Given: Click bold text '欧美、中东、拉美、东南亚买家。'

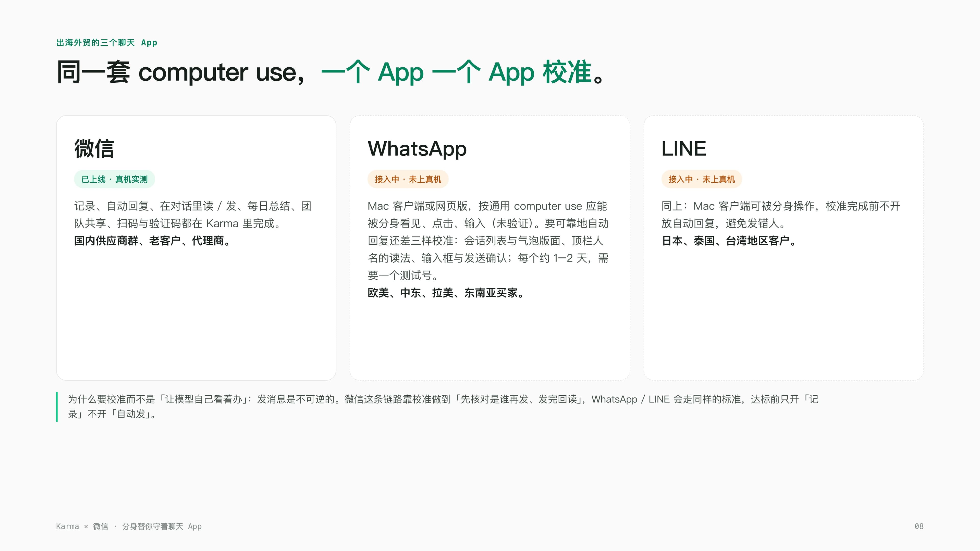Looking at the screenshot, I should (447, 293).
